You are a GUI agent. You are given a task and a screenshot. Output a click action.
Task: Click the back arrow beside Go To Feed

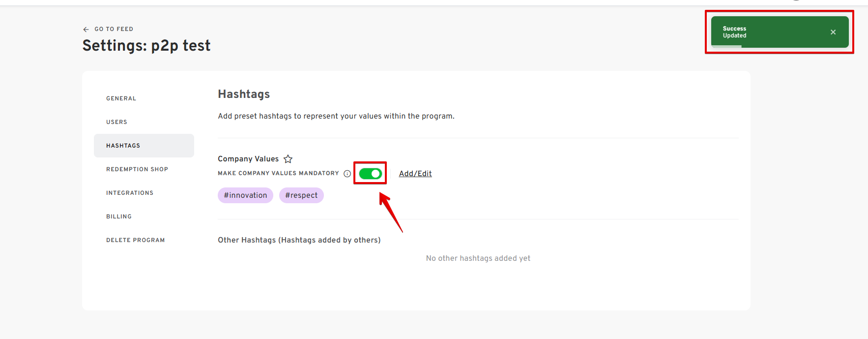(x=86, y=30)
